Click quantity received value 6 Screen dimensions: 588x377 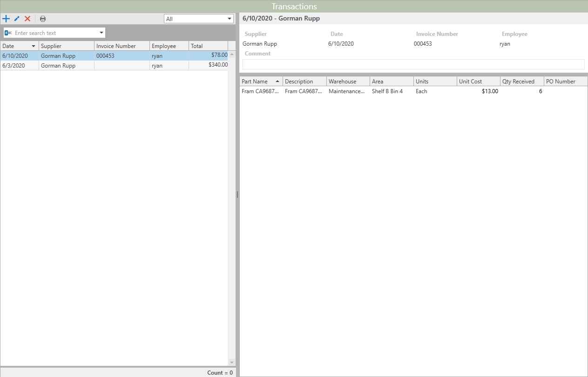pyautogui.click(x=522, y=91)
